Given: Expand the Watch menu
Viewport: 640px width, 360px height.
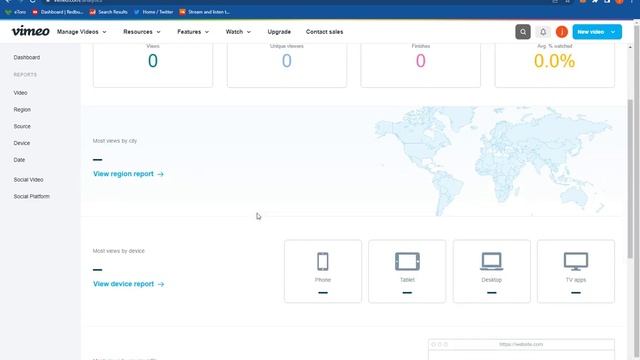Looking at the screenshot, I should tap(238, 32).
